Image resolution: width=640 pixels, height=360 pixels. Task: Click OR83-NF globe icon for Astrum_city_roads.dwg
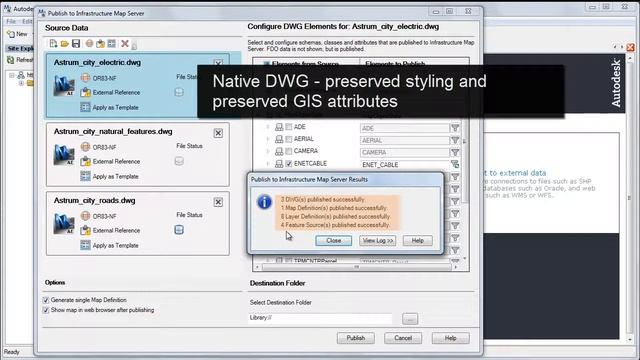[x=85, y=216]
